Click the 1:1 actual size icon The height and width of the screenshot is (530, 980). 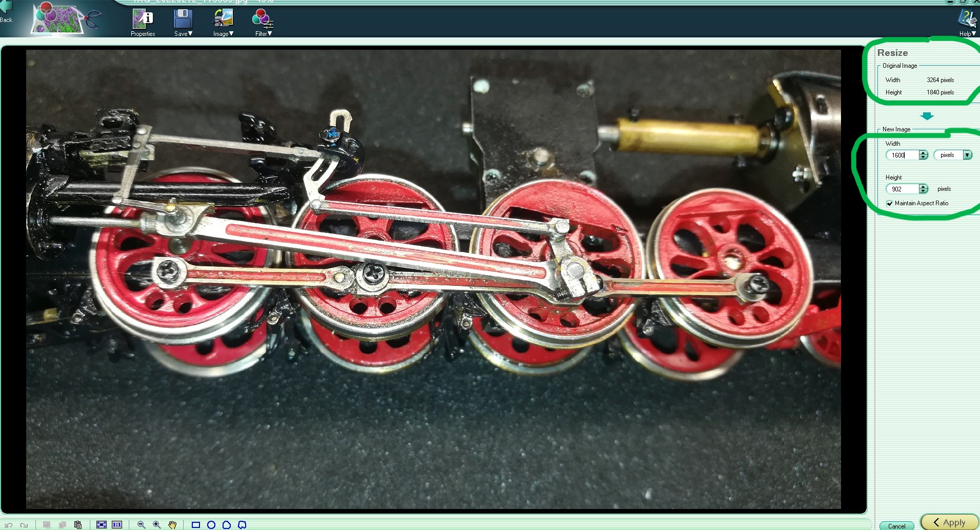pos(117,524)
